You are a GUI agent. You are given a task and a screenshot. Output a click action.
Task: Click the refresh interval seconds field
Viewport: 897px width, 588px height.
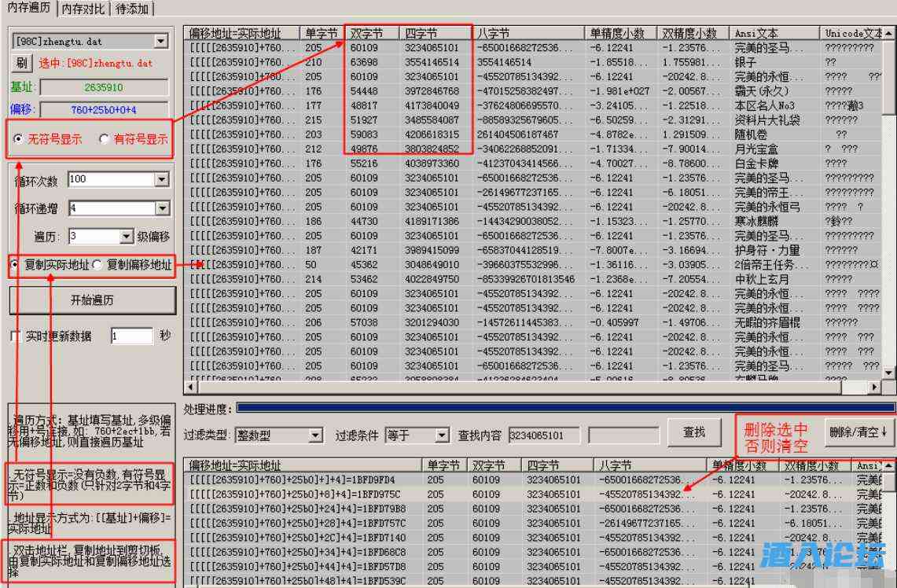(131, 336)
